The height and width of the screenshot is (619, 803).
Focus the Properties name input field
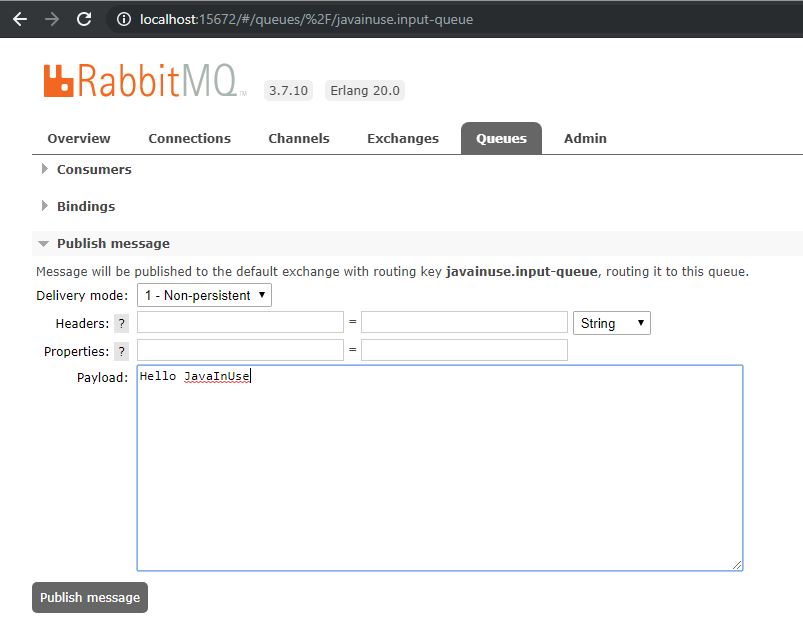(x=240, y=350)
